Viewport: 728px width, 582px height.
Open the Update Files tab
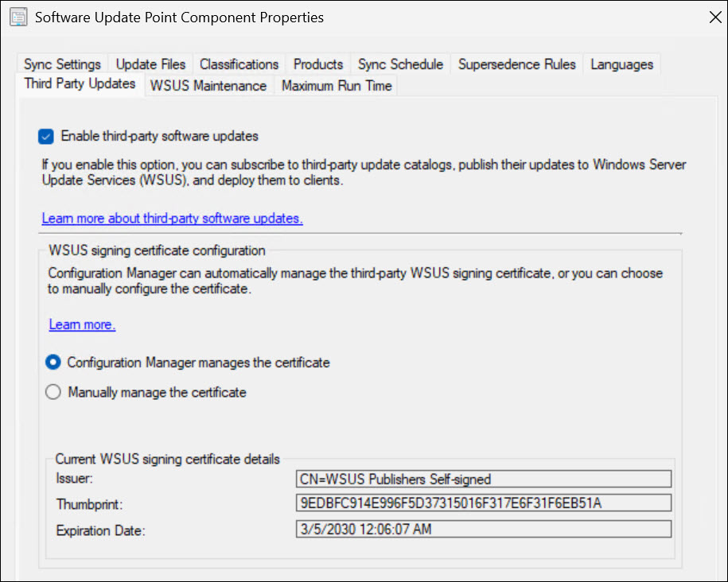point(150,64)
